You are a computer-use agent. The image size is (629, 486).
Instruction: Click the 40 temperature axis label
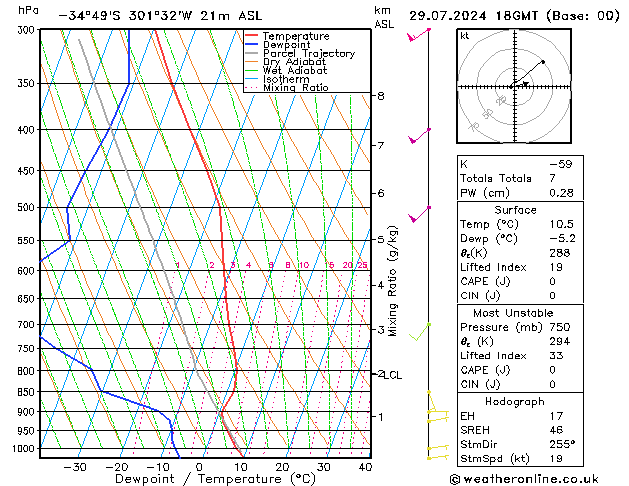[365, 467]
